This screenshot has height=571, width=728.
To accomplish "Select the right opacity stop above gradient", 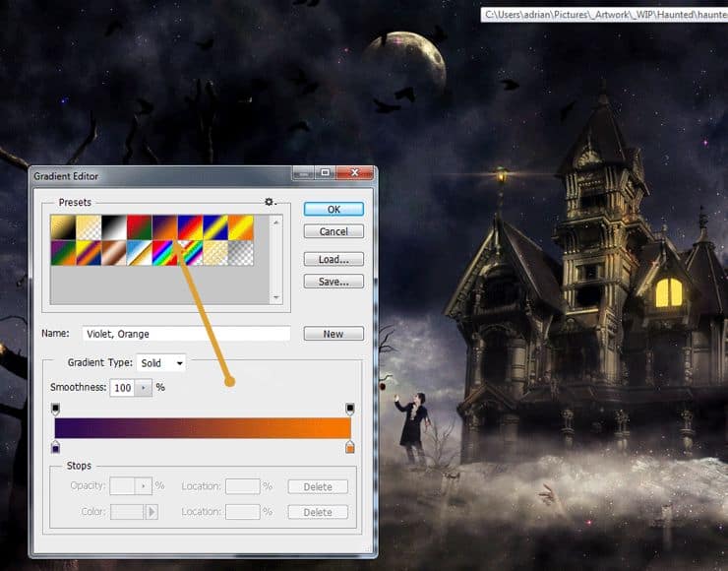I will click(x=350, y=409).
